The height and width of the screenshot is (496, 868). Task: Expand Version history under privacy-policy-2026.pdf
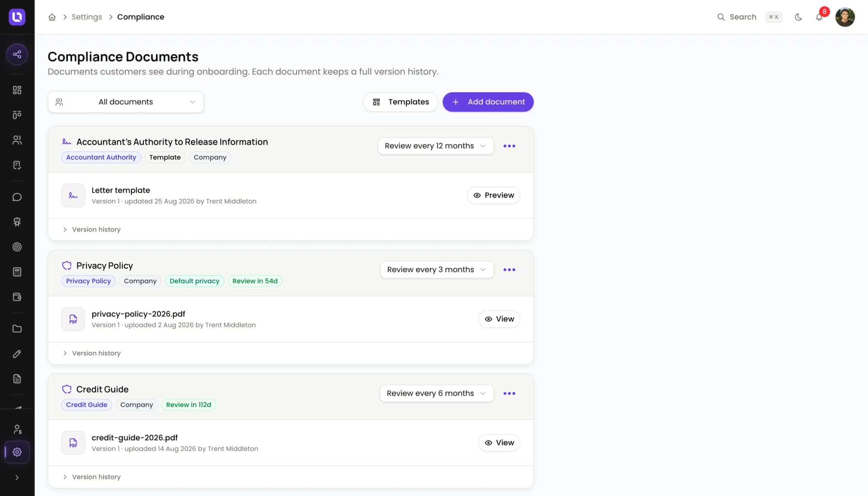pyautogui.click(x=91, y=353)
